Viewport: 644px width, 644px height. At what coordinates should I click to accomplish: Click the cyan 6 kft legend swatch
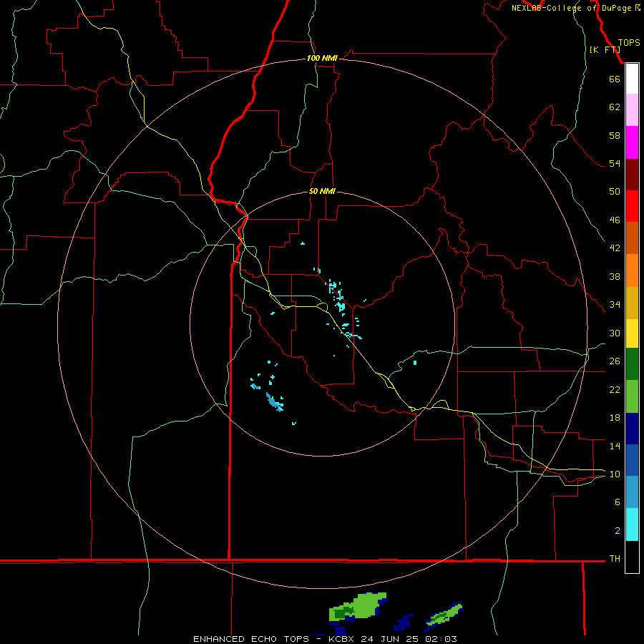[x=632, y=525]
